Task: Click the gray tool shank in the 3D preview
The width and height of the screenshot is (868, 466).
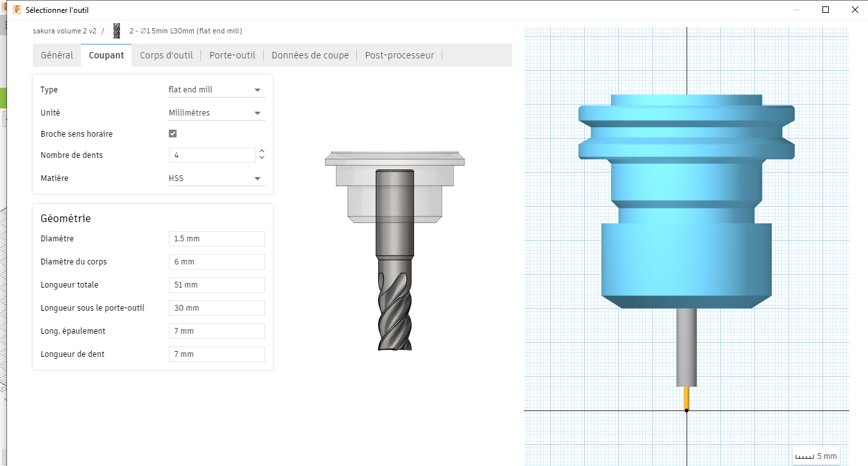Action: click(686, 347)
